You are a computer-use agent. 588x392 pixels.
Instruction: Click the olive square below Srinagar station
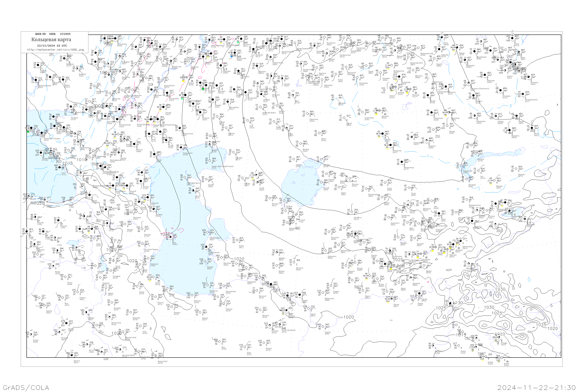point(496,341)
